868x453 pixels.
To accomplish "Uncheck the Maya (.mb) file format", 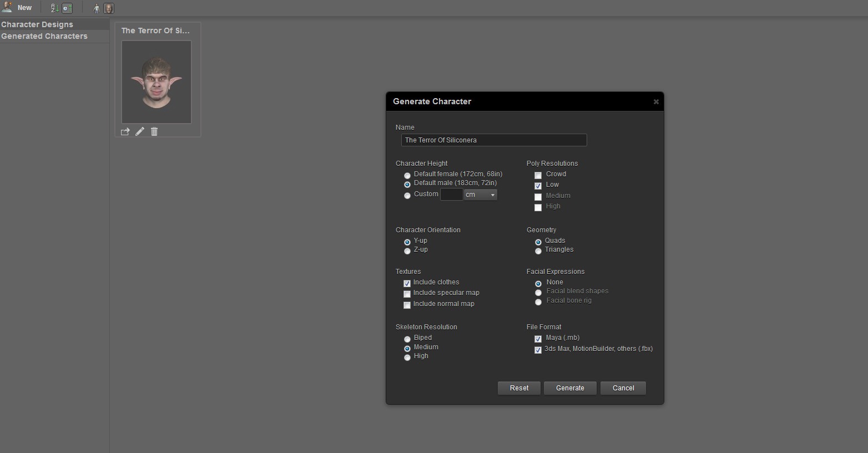I will 538,339.
